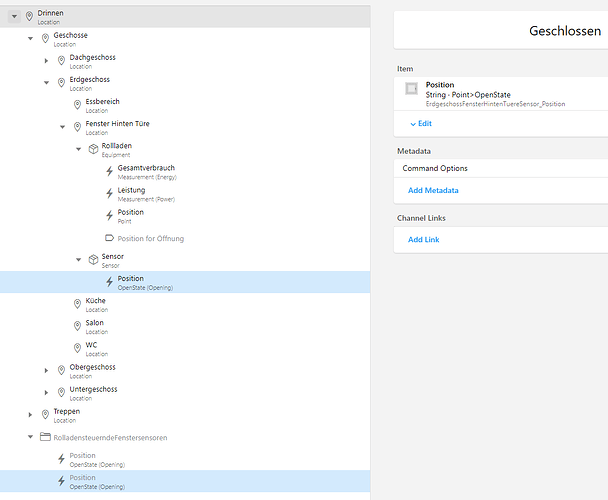Click the Leistung lightning bolt icon

click(x=109, y=193)
